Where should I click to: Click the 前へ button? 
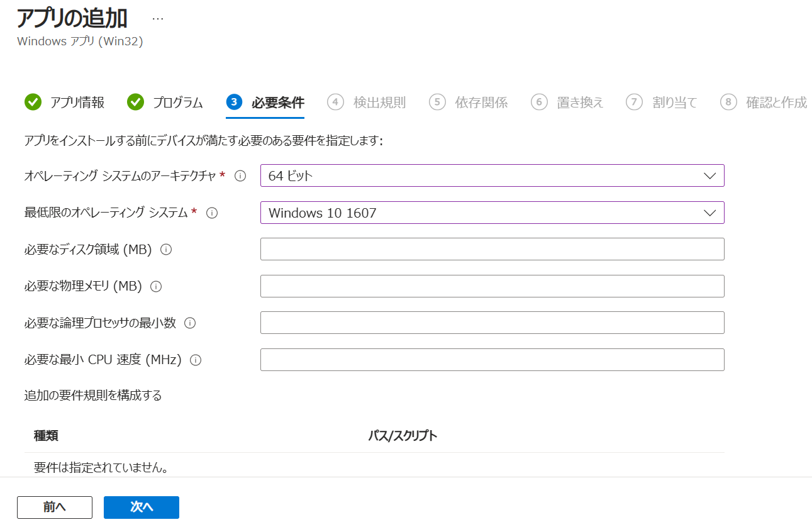[x=55, y=508]
